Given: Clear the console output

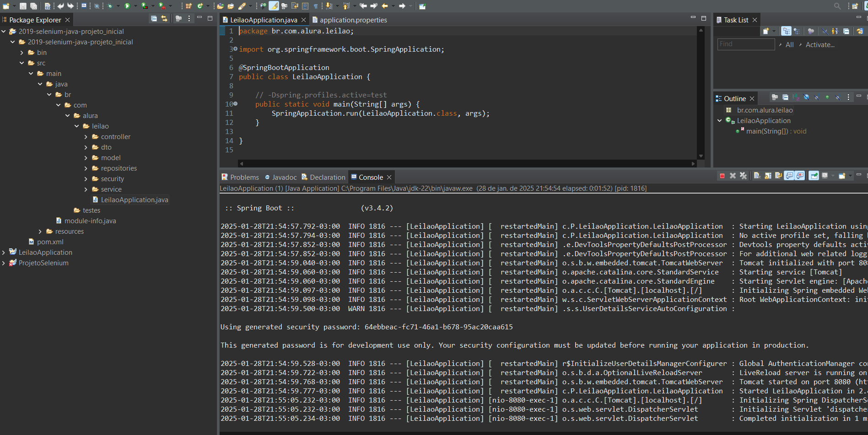Looking at the screenshot, I should point(757,176).
